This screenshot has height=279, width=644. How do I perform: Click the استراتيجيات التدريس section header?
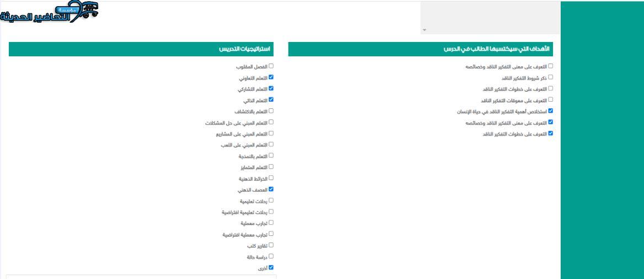[141, 49]
